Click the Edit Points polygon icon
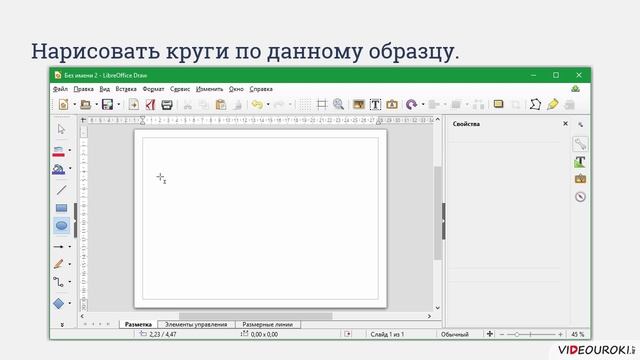 (535, 104)
